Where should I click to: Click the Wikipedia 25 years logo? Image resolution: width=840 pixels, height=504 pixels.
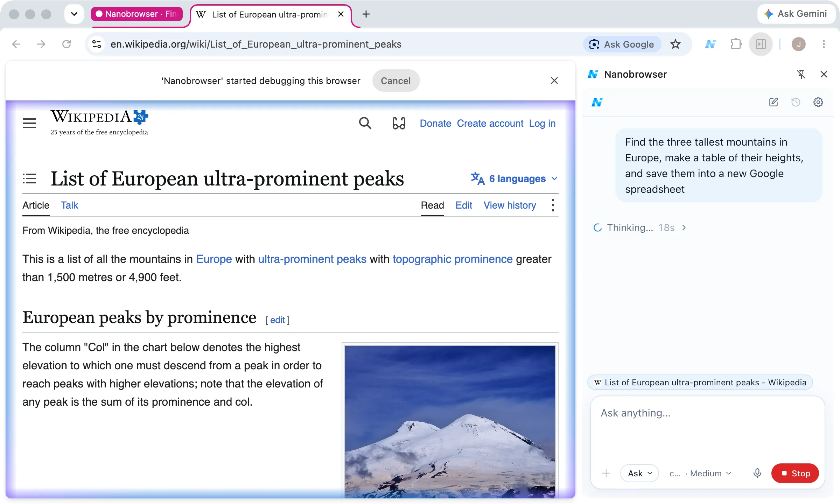(x=100, y=122)
